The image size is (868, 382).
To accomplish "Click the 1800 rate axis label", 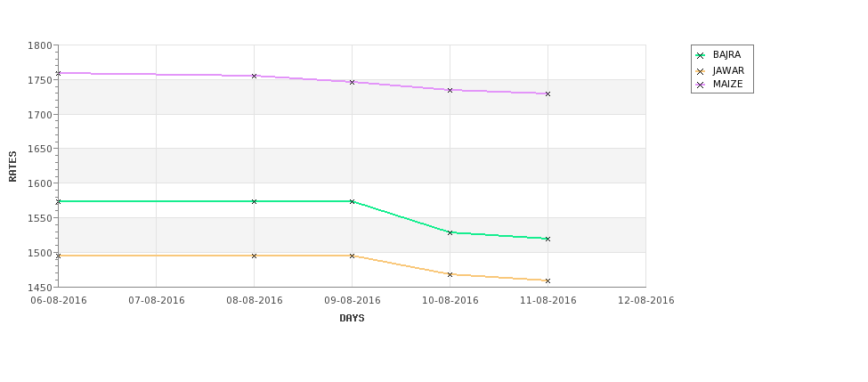I will click(39, 45).
